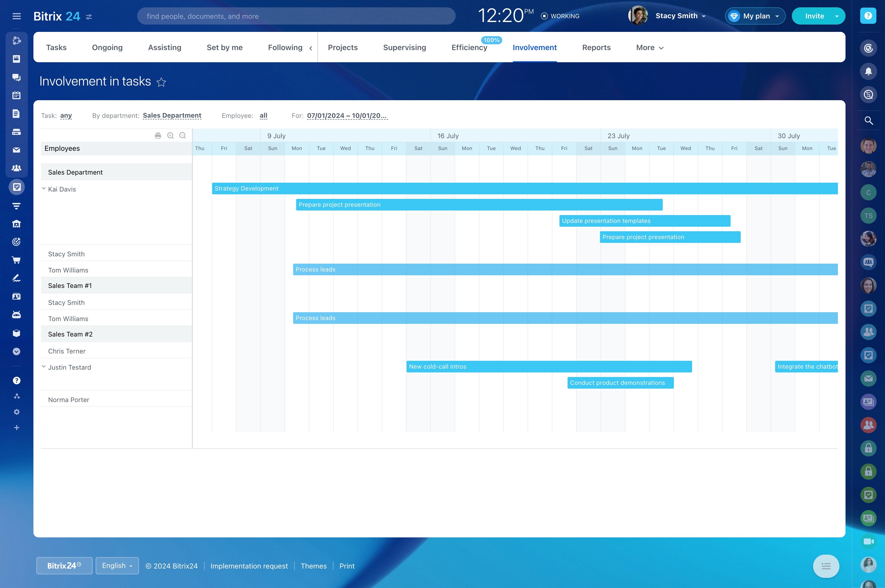885x588 pixels.
Task: Switch to the Reports tab
Action: (x=596, y=48)
